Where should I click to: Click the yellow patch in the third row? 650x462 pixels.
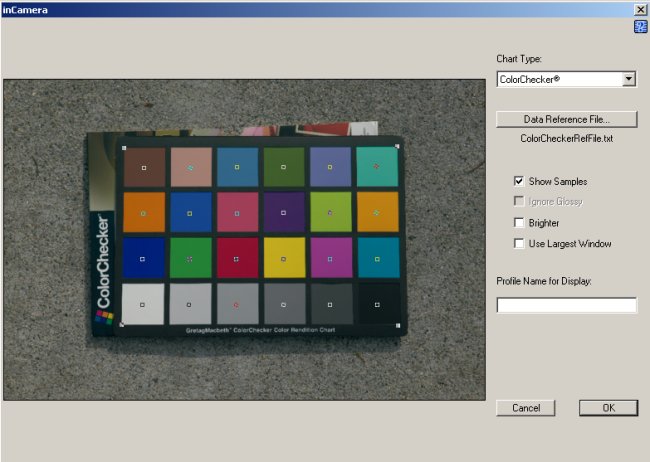pyautogui.click(x=284, y=258)
